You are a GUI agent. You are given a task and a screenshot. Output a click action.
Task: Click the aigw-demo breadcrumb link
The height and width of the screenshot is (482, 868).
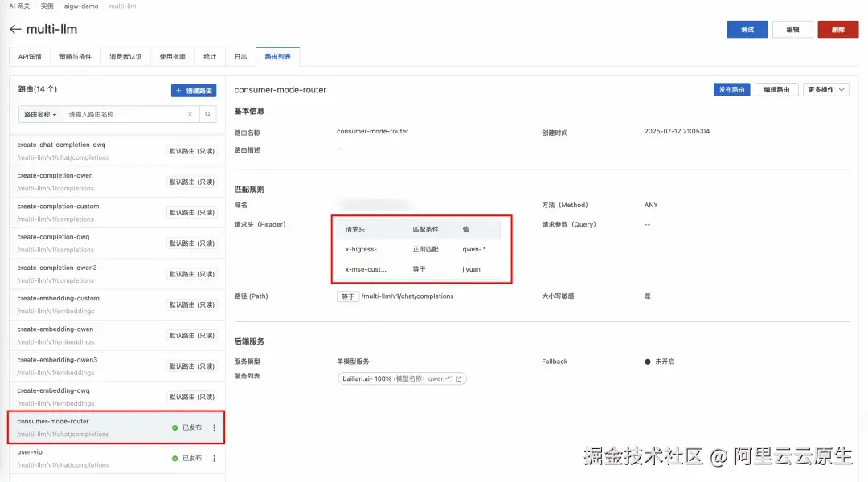click(80, 6)
